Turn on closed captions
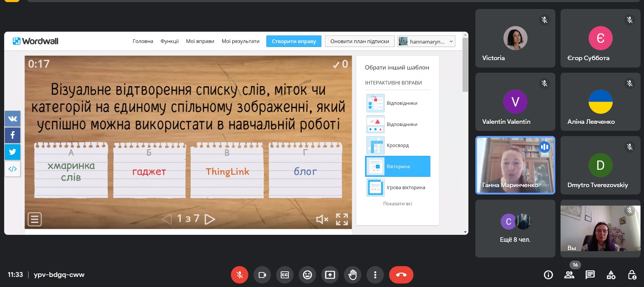The width and height of the screenshot is (644, 287). tap(285, 275)
